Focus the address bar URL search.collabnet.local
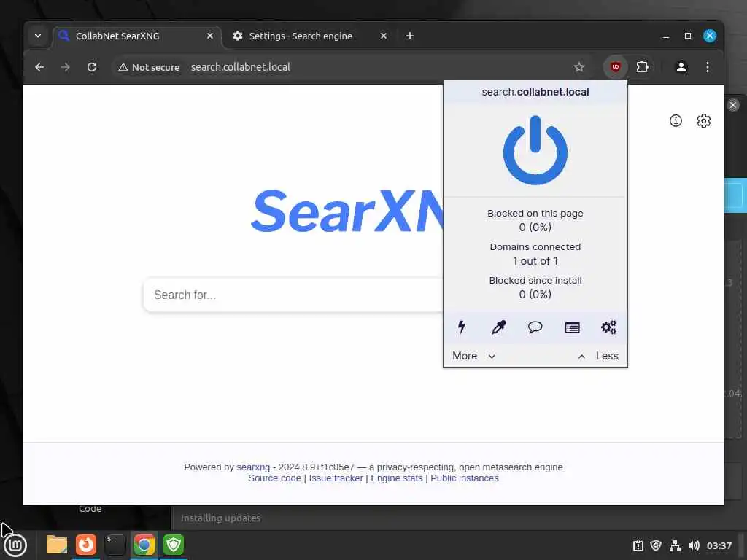 coord(241,67)
